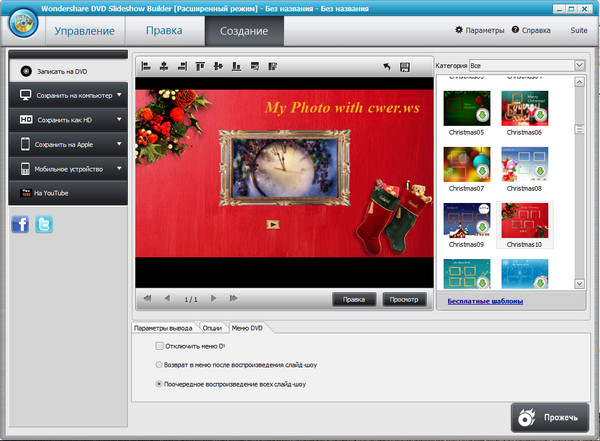This screenshot has width=600, height=441.
Task: Click the play button in menu preview
Action: coord(272,224)
